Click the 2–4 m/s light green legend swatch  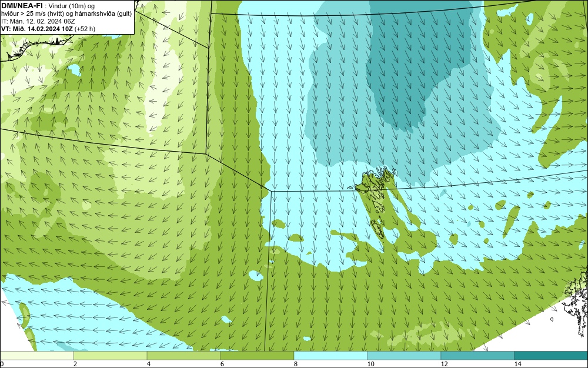click(111, 356)
